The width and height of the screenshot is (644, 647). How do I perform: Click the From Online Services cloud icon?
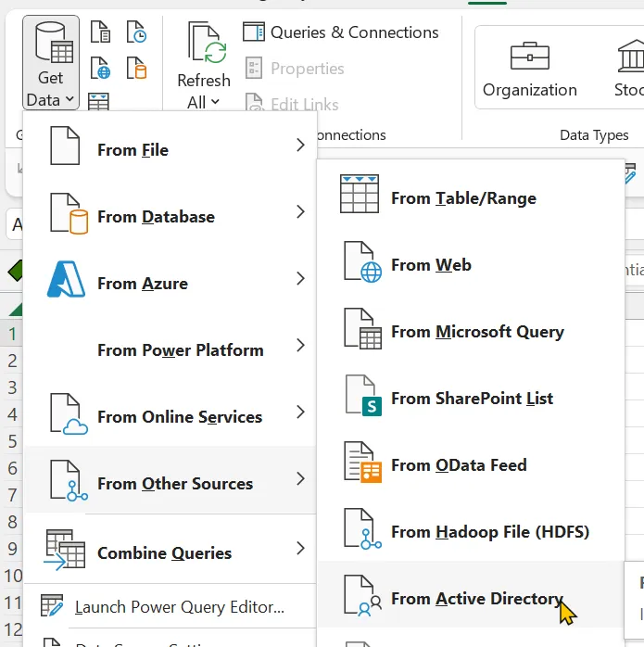[x=69, y=413]
